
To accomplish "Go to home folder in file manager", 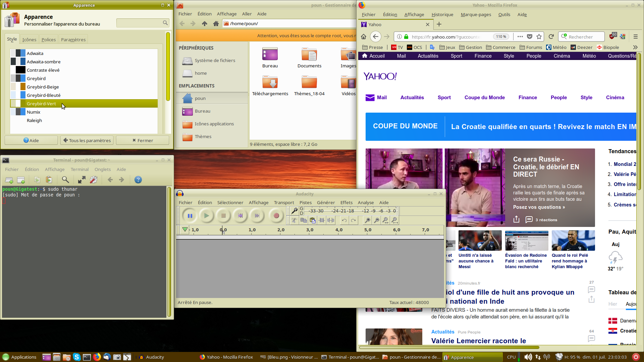I will click(216, 23).
